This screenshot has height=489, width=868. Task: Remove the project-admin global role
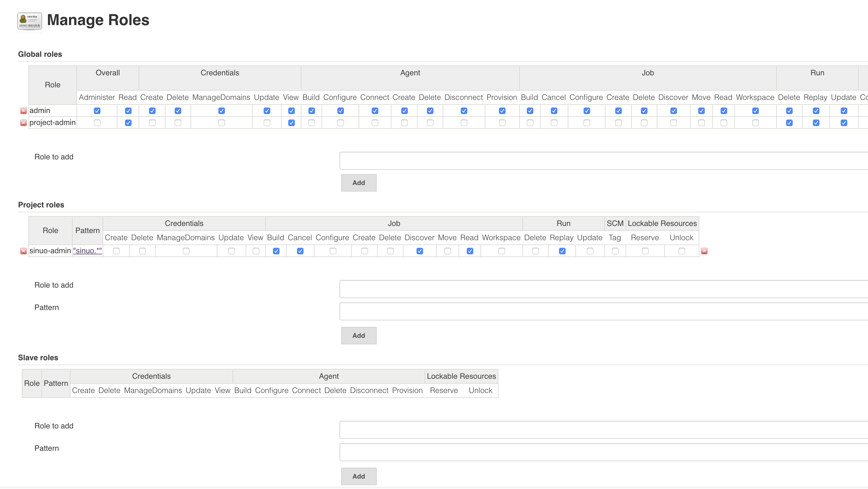(23, 123)
